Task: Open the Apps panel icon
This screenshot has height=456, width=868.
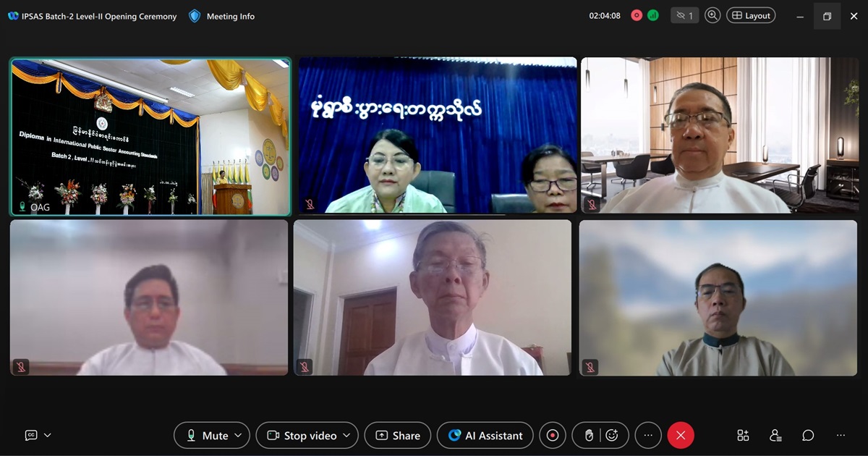Action: [x=743, y=435]
